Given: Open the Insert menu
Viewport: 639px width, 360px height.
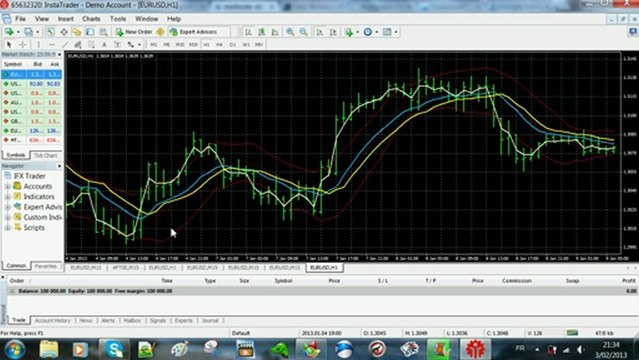Looking at the screenshot, I should (x=66, y=19).
